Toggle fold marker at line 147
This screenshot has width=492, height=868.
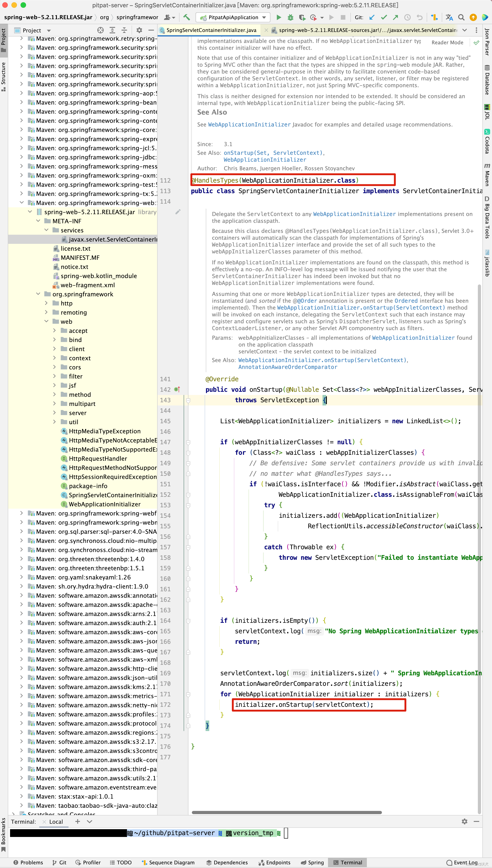point(188,442)
